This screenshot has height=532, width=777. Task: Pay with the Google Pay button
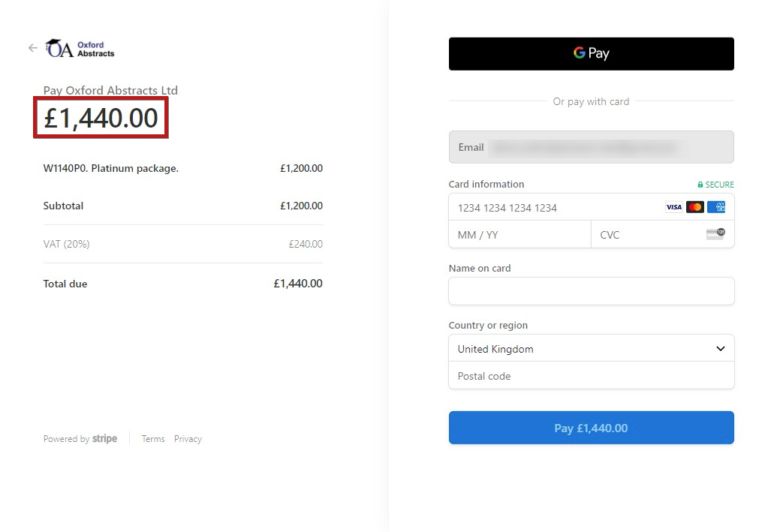[x=591, y=53]
